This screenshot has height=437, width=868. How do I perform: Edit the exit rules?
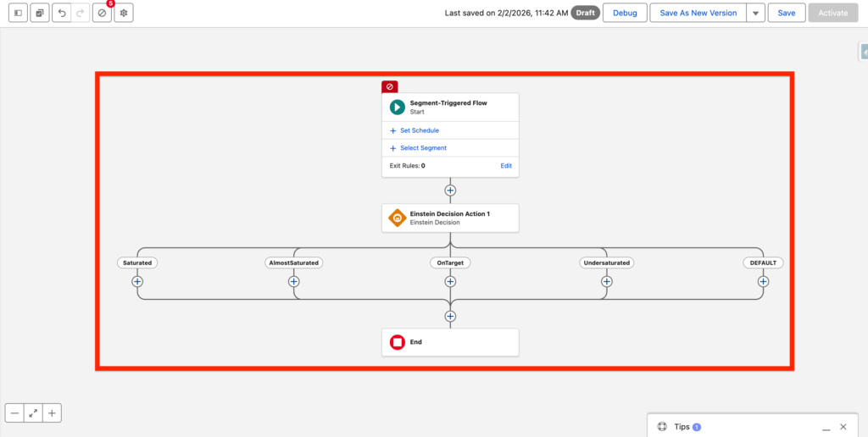(x=505, y=166)
